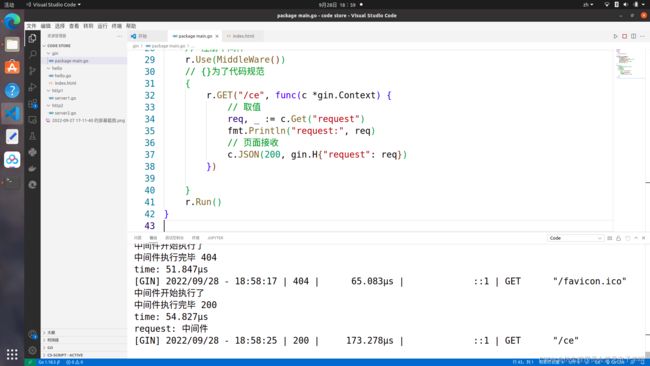Launch Microsoft Edge from the dock
Viewport: 650px width, 366px height.
pyautogui.click(x=12, y=22)
